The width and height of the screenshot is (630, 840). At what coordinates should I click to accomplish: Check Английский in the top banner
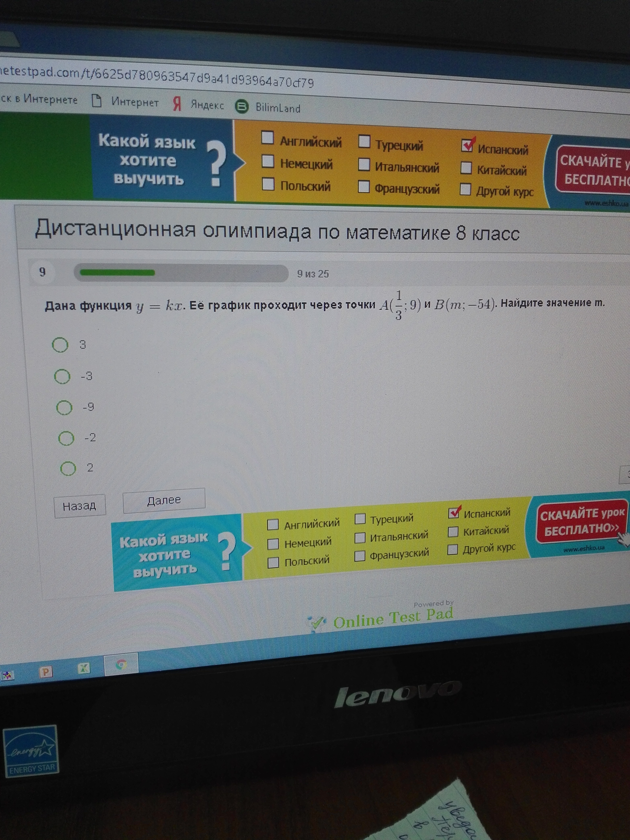tap(268, 138)
